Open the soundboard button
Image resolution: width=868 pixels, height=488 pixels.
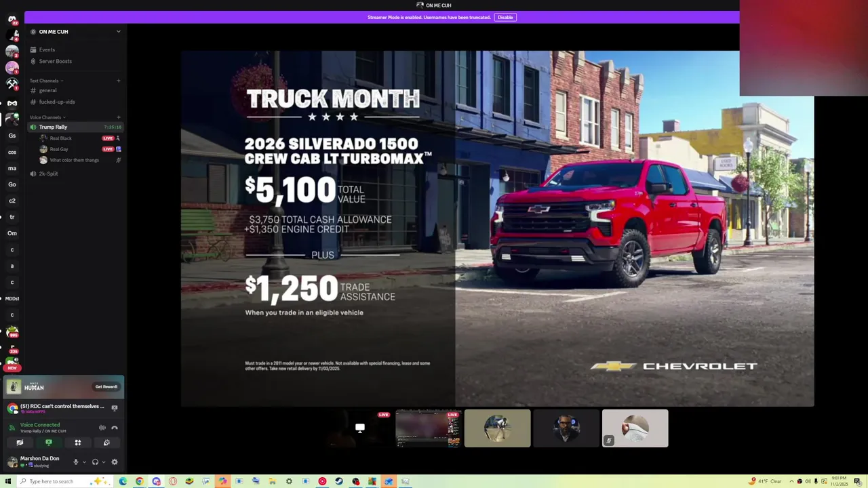[106, 443]
